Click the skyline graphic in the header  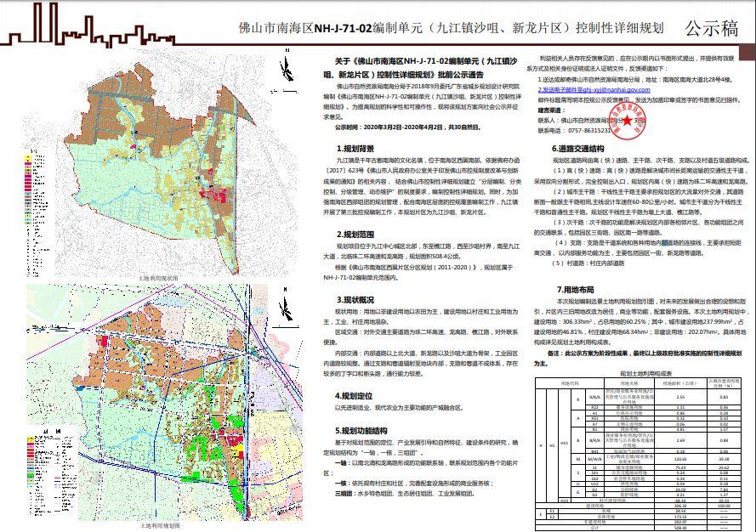(89, 24)
